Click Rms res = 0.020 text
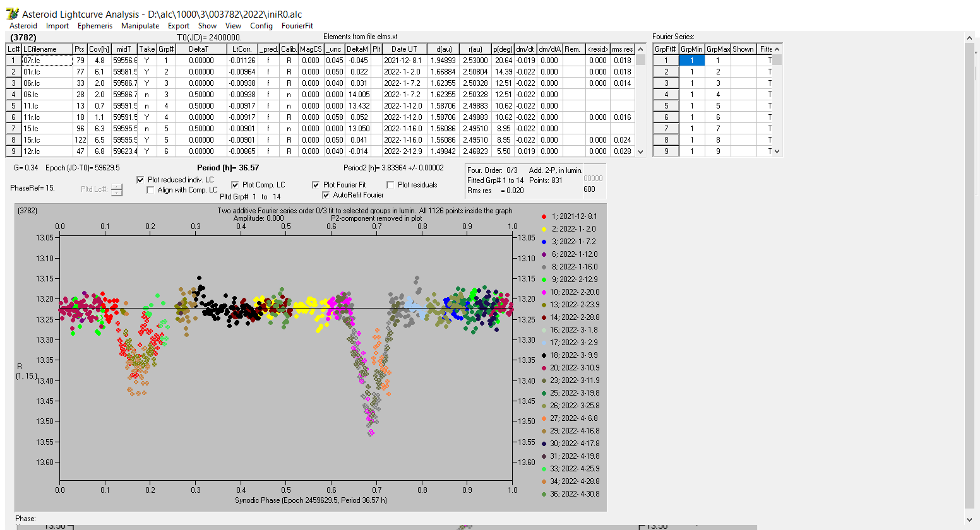 496,191
